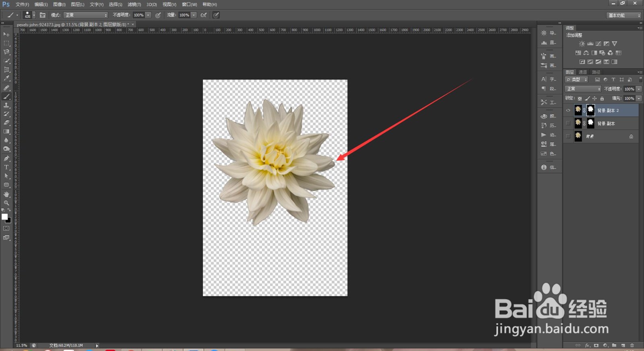Open the layer filter 类型 dropdown

577,80
